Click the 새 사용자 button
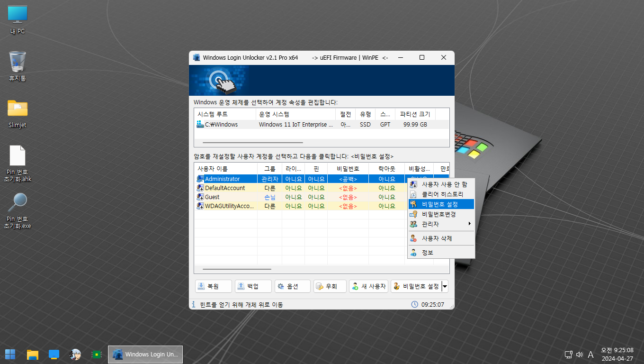644x364 pixels. [369, 286]
